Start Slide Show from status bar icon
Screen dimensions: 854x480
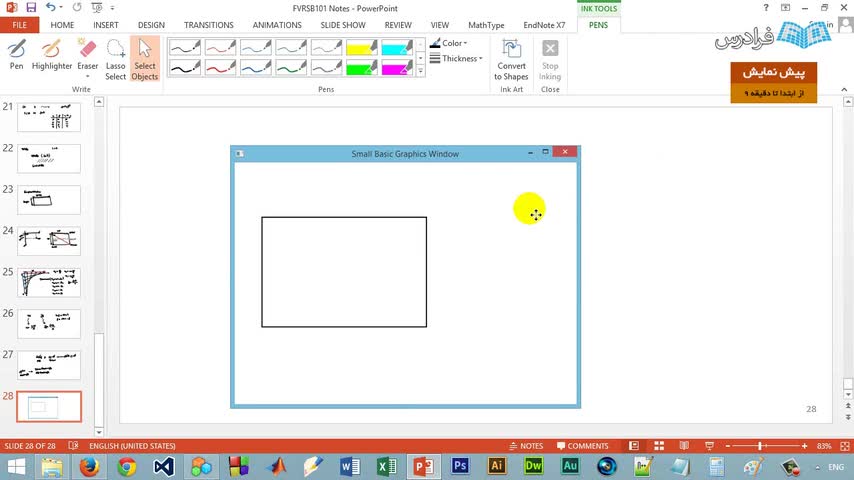(709, 446)
